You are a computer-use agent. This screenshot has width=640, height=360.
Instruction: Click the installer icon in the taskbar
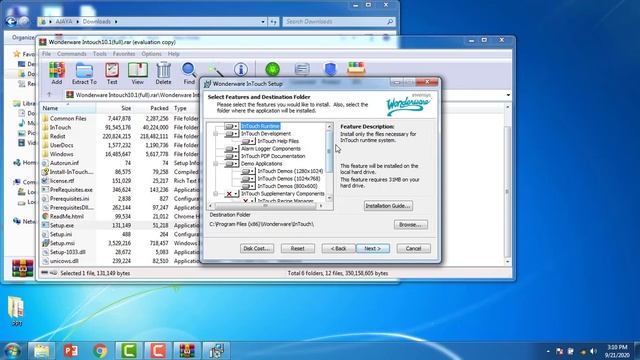tap(216, 351)
